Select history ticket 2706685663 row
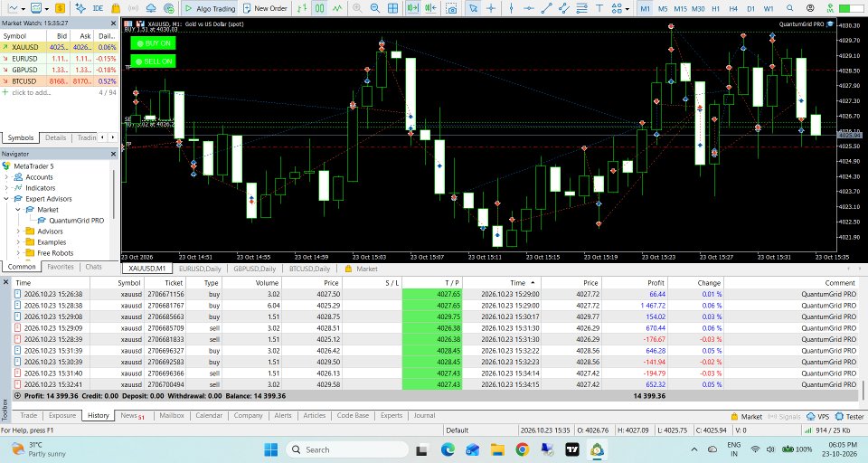 pos(435,317)
